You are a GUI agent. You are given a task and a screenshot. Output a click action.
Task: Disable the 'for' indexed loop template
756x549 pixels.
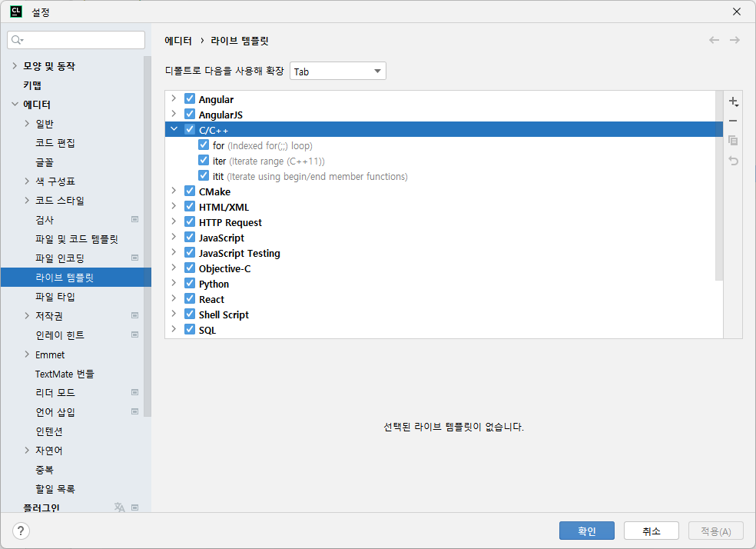pos(204,145)
